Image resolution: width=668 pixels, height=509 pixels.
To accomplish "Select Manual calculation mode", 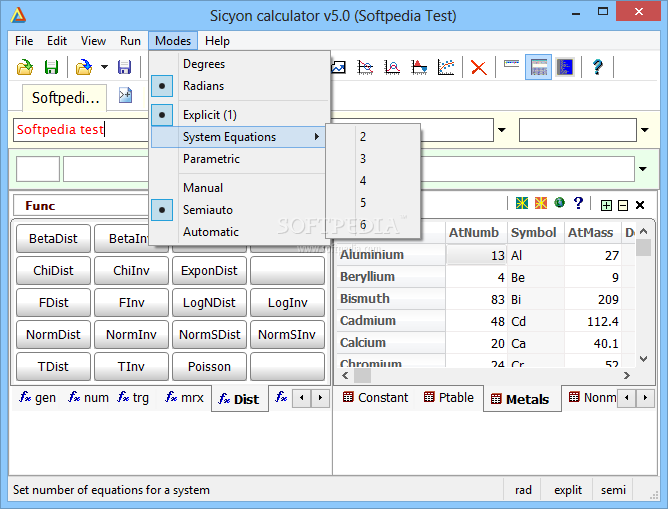I will tap(240, 188).
